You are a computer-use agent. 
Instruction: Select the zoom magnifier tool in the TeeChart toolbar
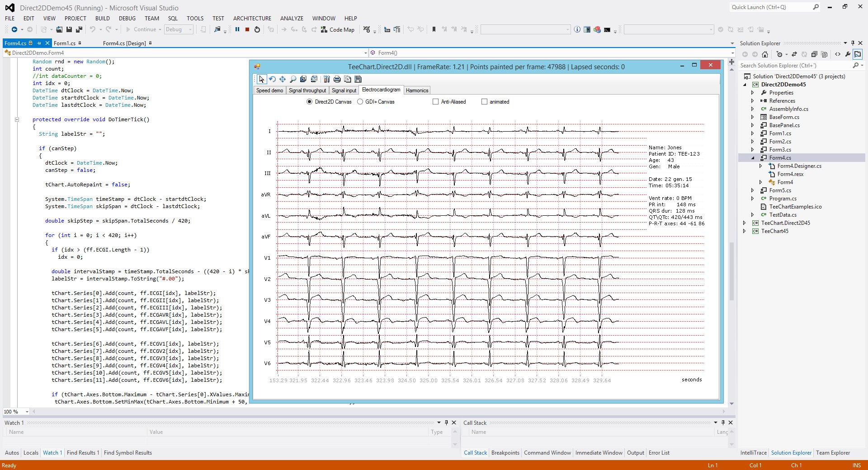(293, 79)
